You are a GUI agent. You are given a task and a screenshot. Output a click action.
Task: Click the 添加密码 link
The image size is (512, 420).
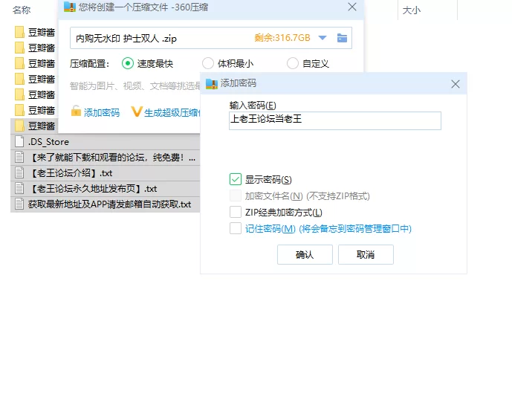click(102, 113)
